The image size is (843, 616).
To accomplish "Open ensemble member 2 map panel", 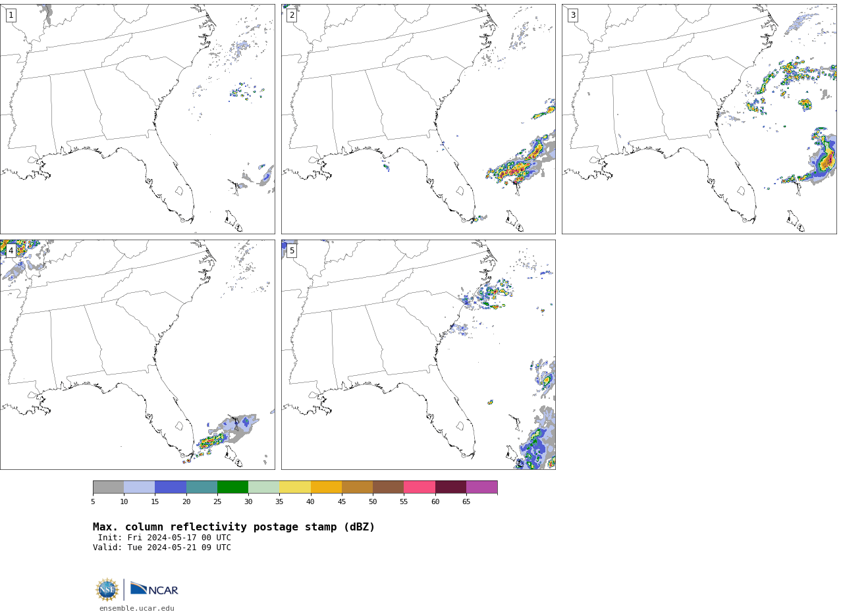I will pos(418,119).
